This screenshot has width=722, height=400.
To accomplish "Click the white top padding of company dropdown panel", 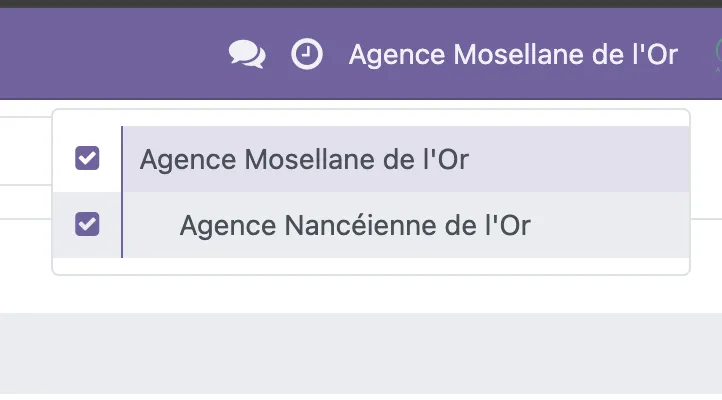I will click(371, 118).
